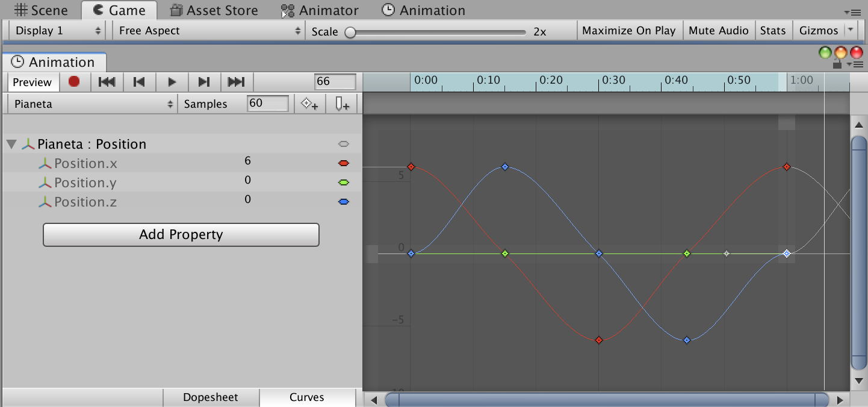This screenshot has height=407, width=868.
Task: Select the Animation panel tab with clock icon
Action: (54, 62)
